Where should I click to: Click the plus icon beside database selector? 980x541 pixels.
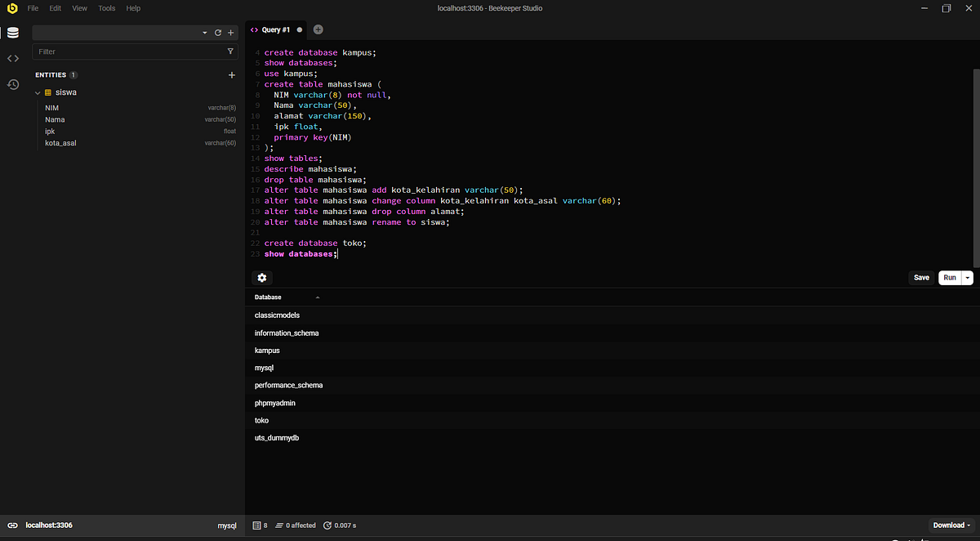[x=231, y=33]
